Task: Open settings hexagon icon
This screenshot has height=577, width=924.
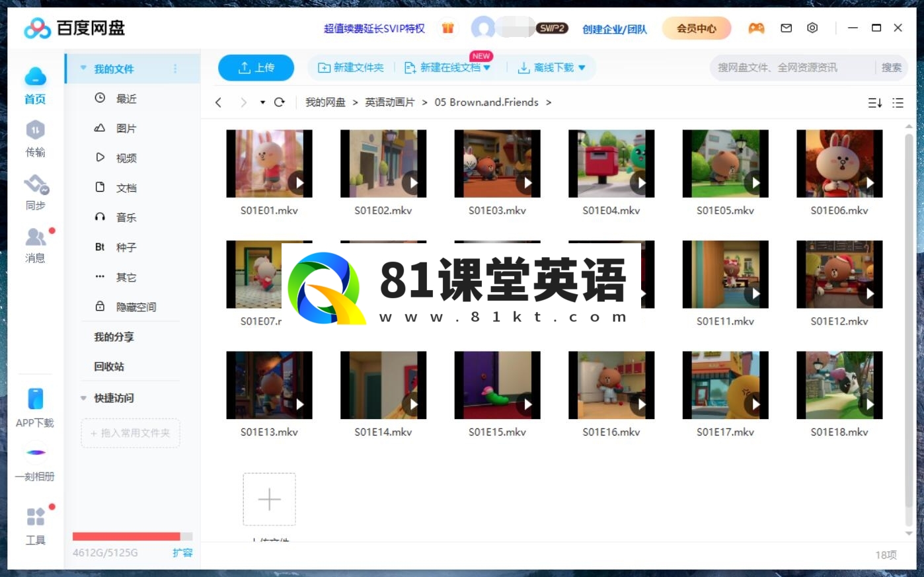Action: 812,28
